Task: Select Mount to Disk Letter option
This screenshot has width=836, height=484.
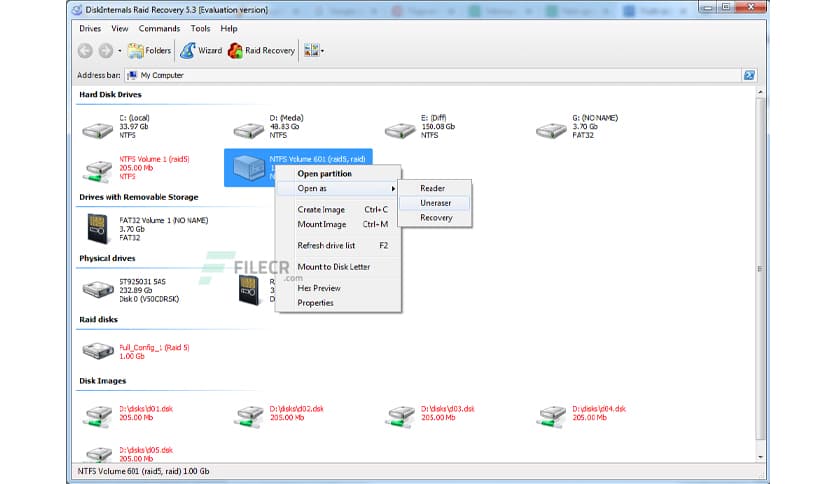Action: tap(338, 267)
